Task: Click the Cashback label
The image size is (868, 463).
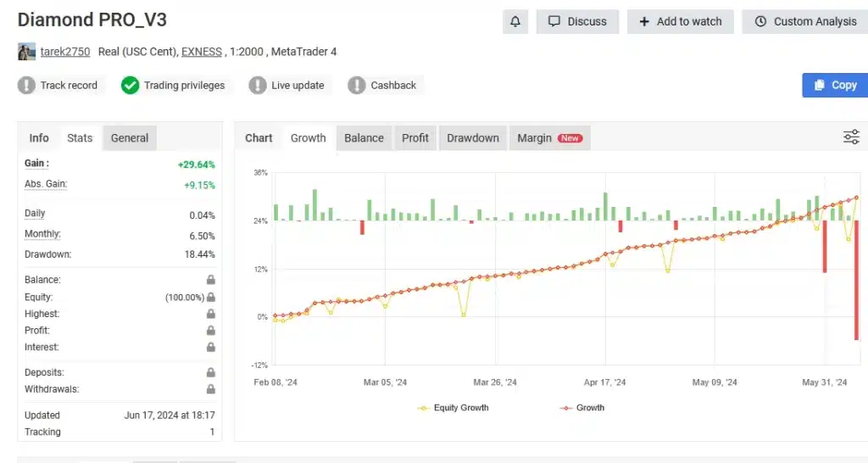Action: 393,86
